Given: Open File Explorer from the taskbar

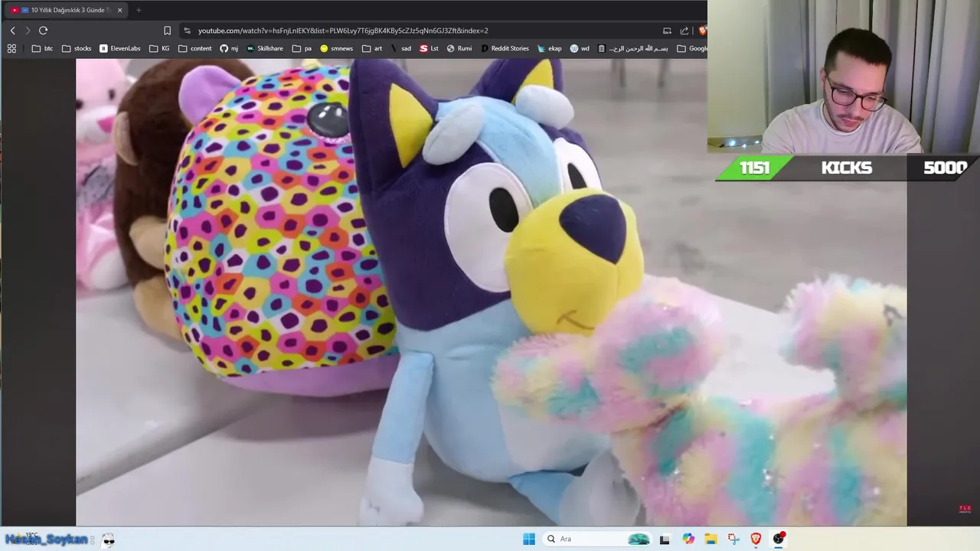Looking at the screenshot, I should [x=710, y=539].
